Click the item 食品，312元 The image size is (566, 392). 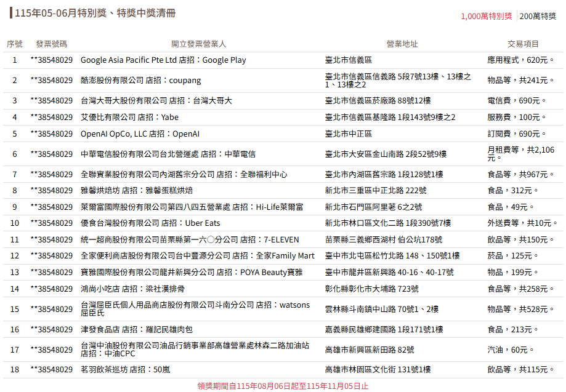point(512,190)
